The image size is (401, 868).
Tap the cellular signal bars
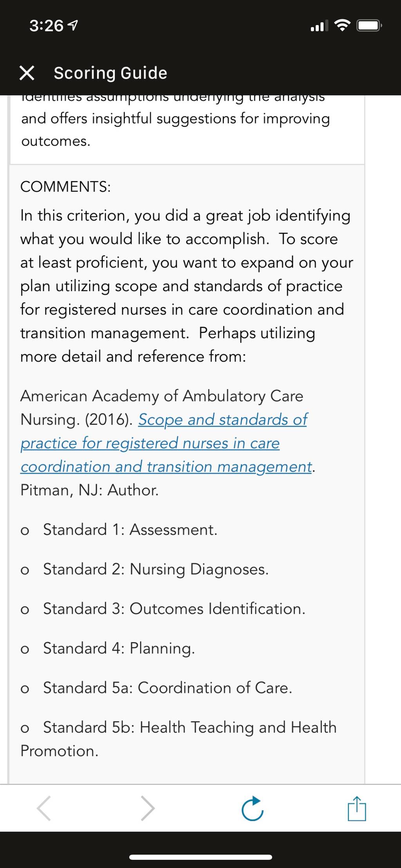[319, 26]
